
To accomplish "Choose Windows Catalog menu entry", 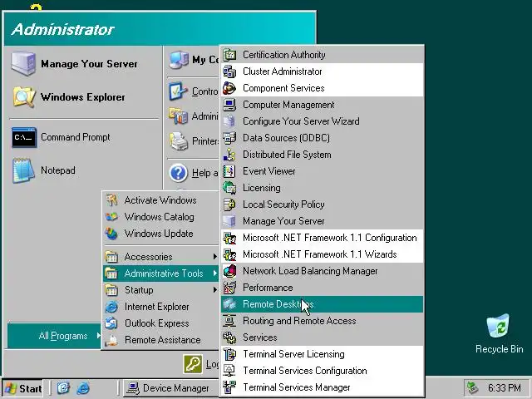I will pyautogui.click(x=160, y=217).
